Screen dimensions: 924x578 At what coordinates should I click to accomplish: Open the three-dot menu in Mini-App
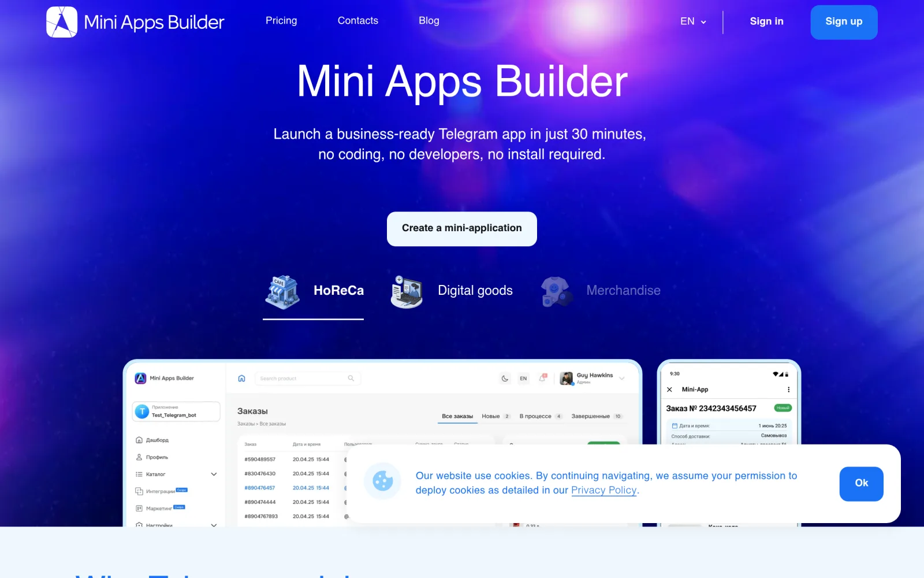pos(788,390)
